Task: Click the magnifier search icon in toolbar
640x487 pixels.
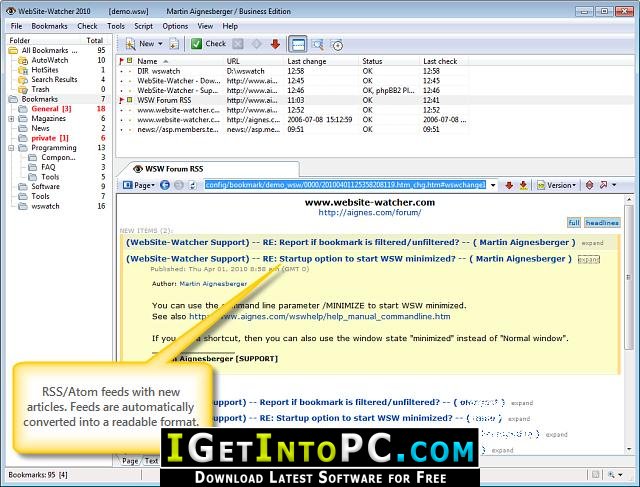Action: (x=318, y=44)
